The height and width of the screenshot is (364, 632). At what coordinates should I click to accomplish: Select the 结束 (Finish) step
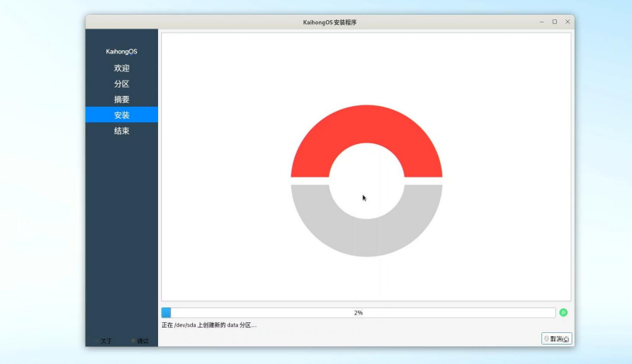[x=122, y=131]
